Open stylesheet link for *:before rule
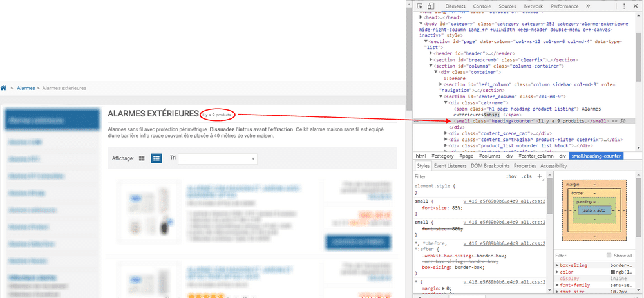 pos(504,243)
